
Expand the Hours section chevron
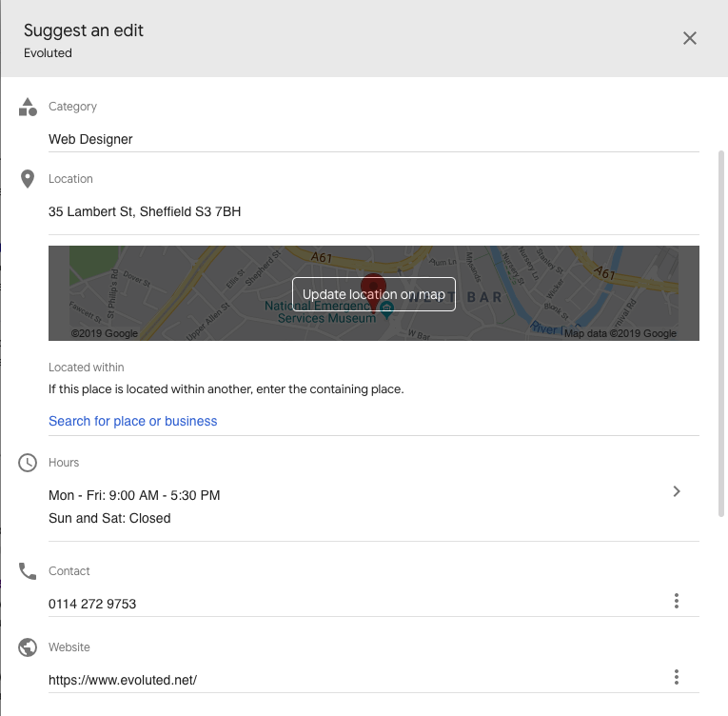point(676,491)
